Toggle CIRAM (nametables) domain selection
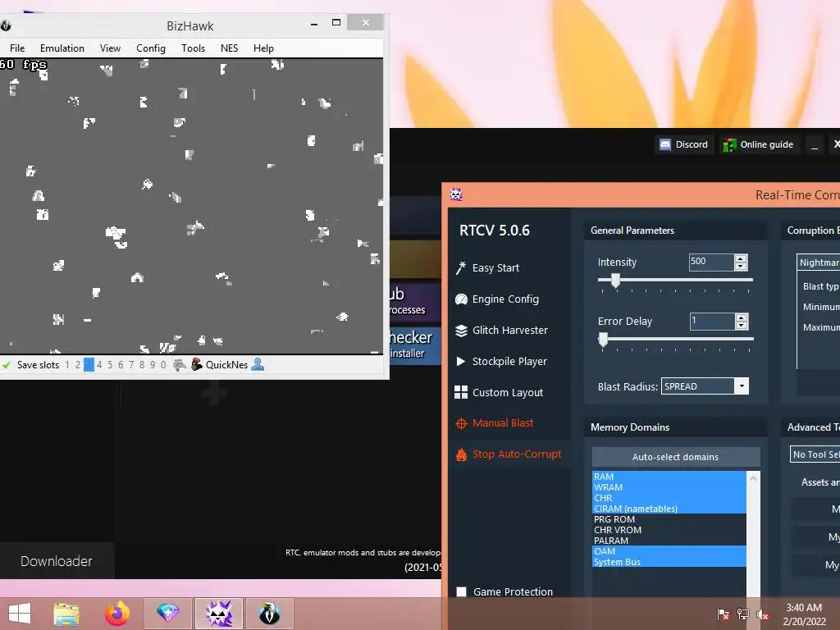This screenshot has width=840, height=630. point(669,509)
